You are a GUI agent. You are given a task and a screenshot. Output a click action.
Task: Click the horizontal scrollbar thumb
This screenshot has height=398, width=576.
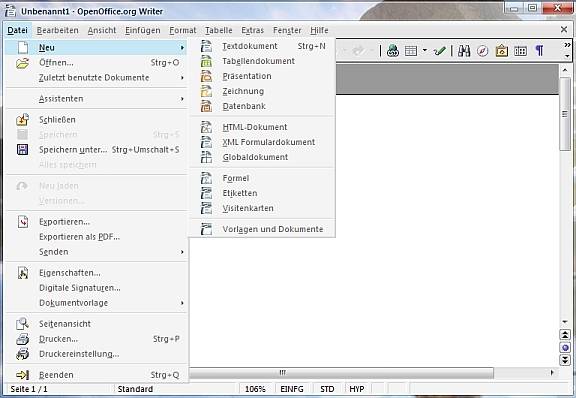[342, 373]
